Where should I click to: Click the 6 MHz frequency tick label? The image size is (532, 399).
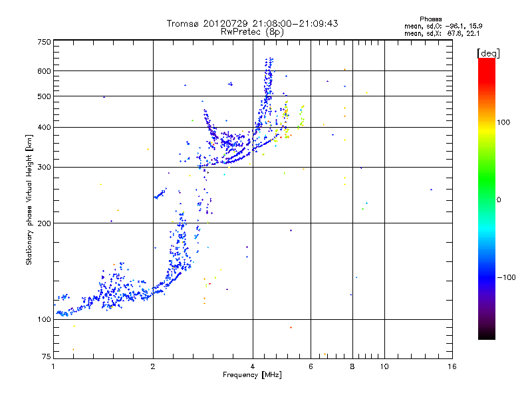[x=311, y=366]
